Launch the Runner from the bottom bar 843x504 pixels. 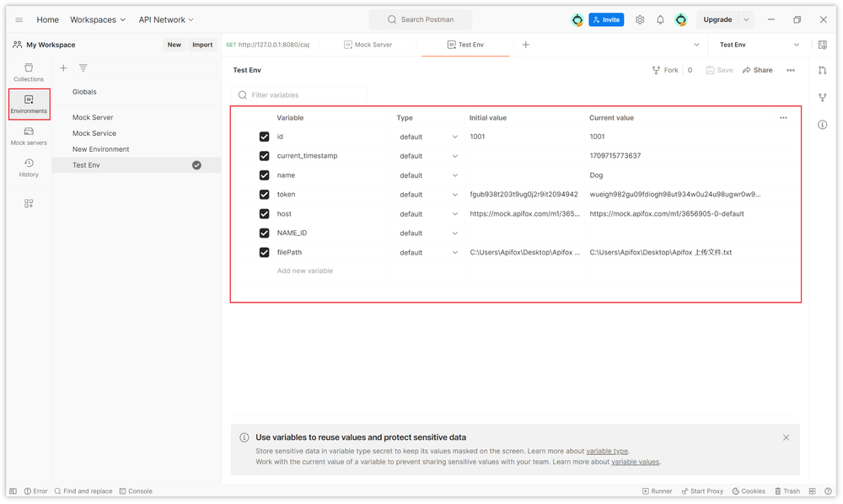[x=657, y=491]
